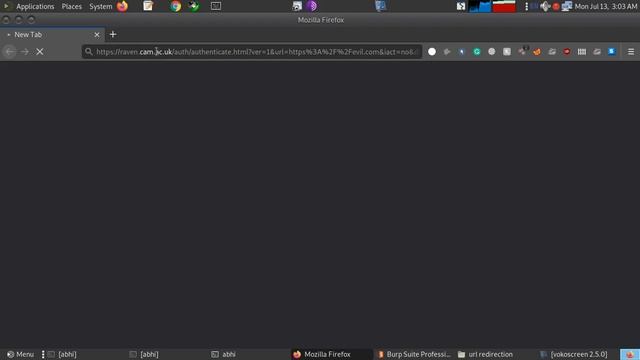This screenshot has height=360, width=640.
Task: Launch Google Chrome from the top panel
Action: point(176,6)
